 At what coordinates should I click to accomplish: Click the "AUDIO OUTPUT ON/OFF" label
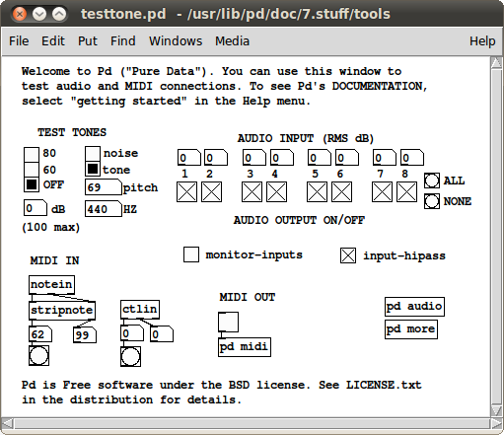point(299,220)
